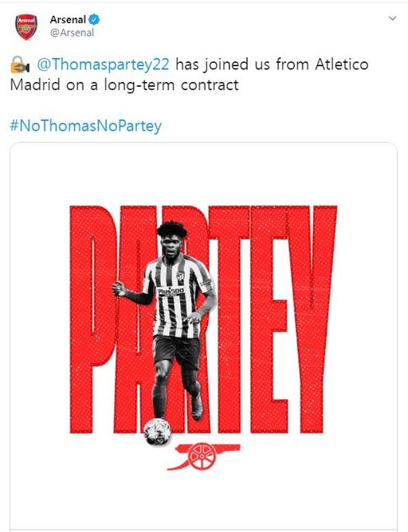Click the Arsenal crest profile picture

[26, 27]
